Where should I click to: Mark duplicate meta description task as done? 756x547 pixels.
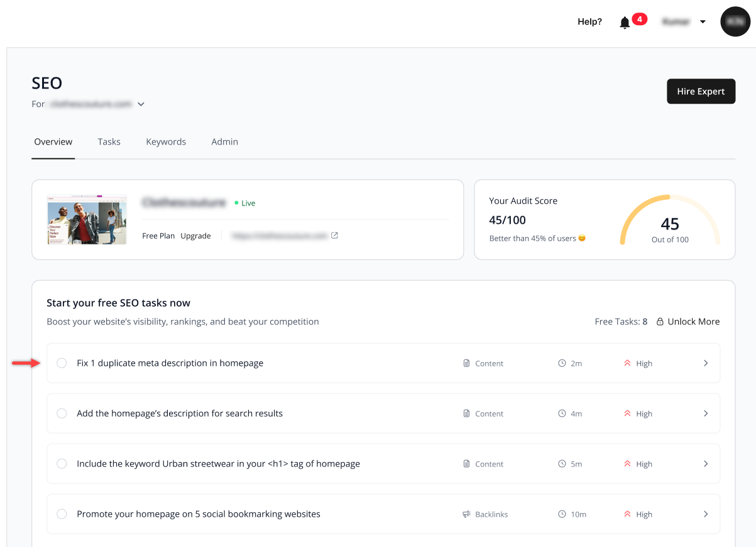click(x=62, y=363)
